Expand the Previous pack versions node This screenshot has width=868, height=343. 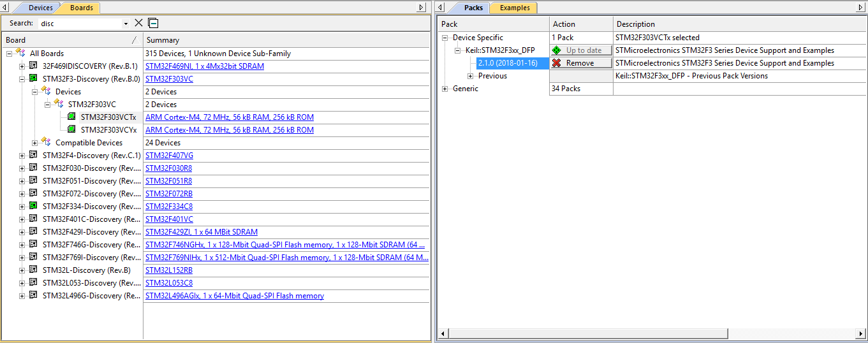tap(471, 76)
